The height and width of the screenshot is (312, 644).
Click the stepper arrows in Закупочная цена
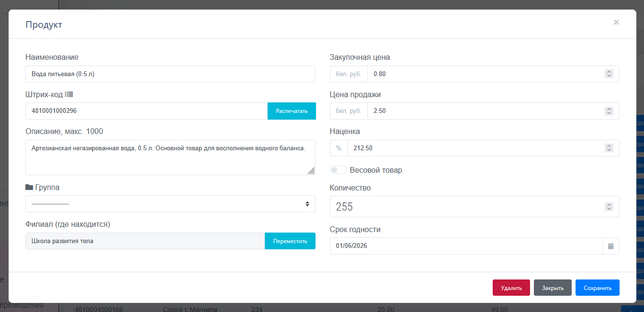pyautogui.click(x=609, y=74)
